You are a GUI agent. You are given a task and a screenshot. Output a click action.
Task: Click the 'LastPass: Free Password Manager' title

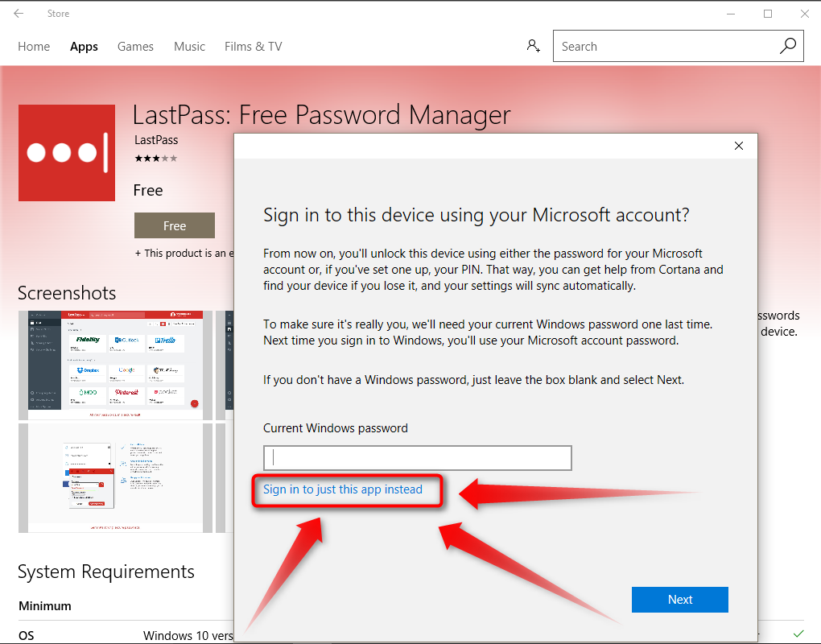[x=321, y=115]
